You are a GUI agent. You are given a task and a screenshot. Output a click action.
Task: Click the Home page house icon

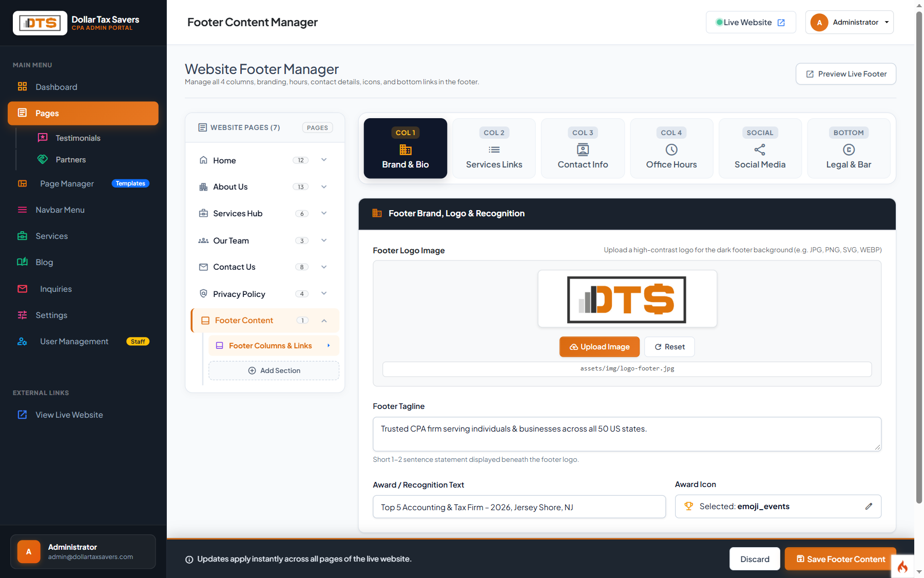[203, 160]
